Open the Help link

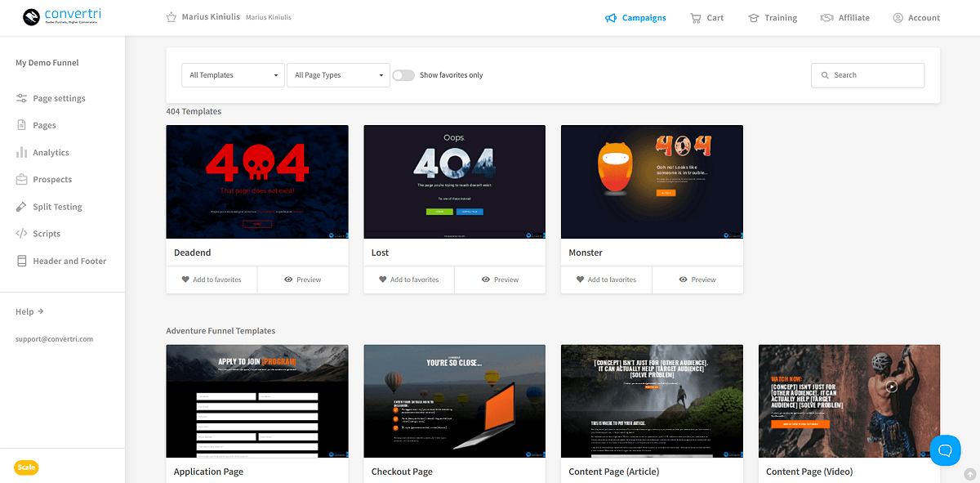(x=29, y=311)
